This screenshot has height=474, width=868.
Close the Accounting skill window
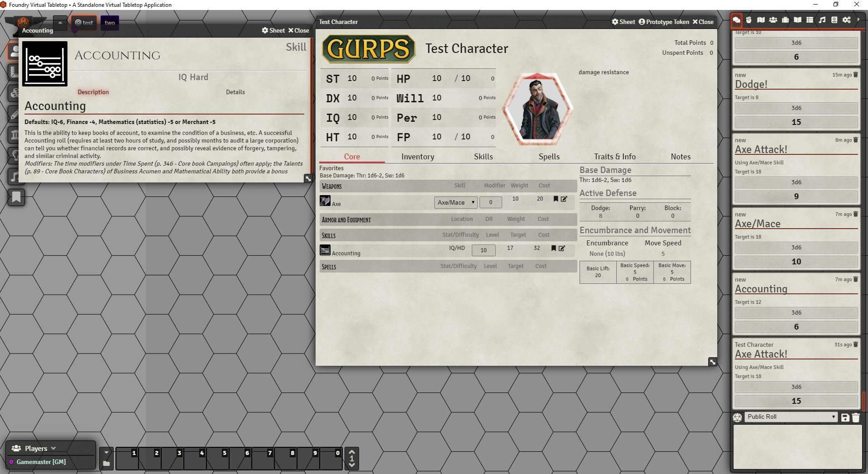298,30
